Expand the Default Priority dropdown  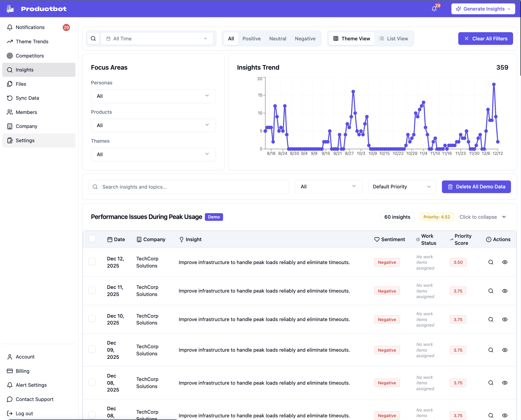tap(402, 187)
